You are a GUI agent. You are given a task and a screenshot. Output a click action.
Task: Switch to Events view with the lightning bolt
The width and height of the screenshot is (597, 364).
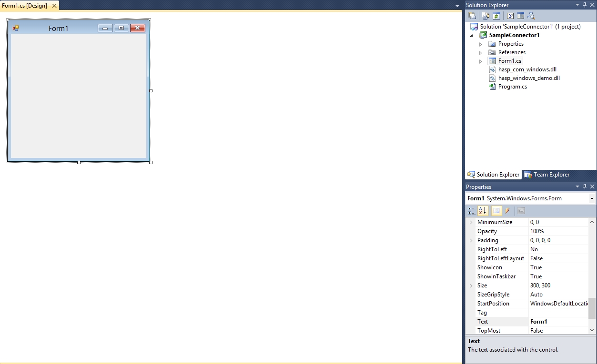pos(507,211)
